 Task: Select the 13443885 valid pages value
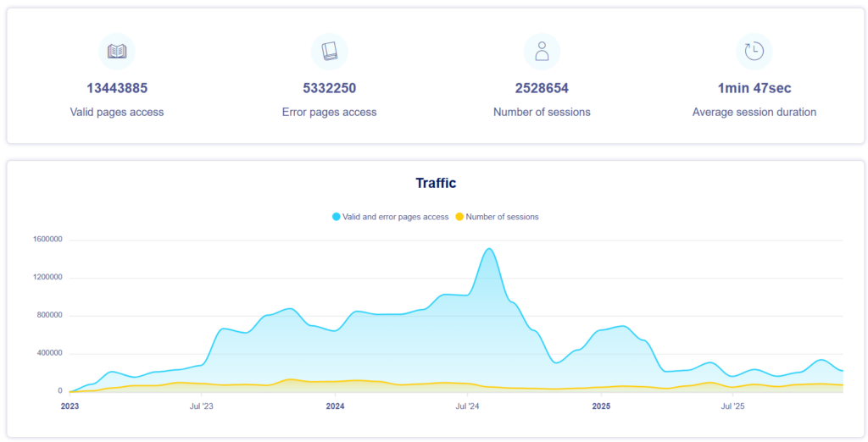point(117,88)
